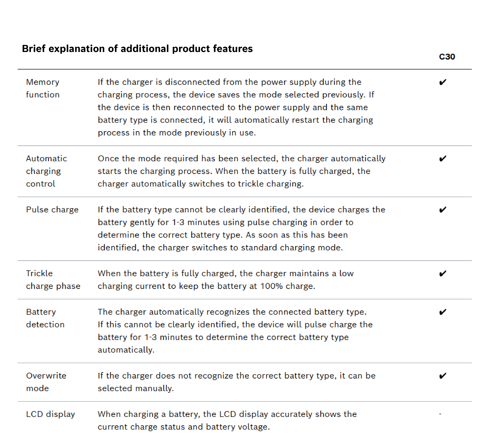Select the 'Brief explanation of additional product features' heading

point(137,49)
